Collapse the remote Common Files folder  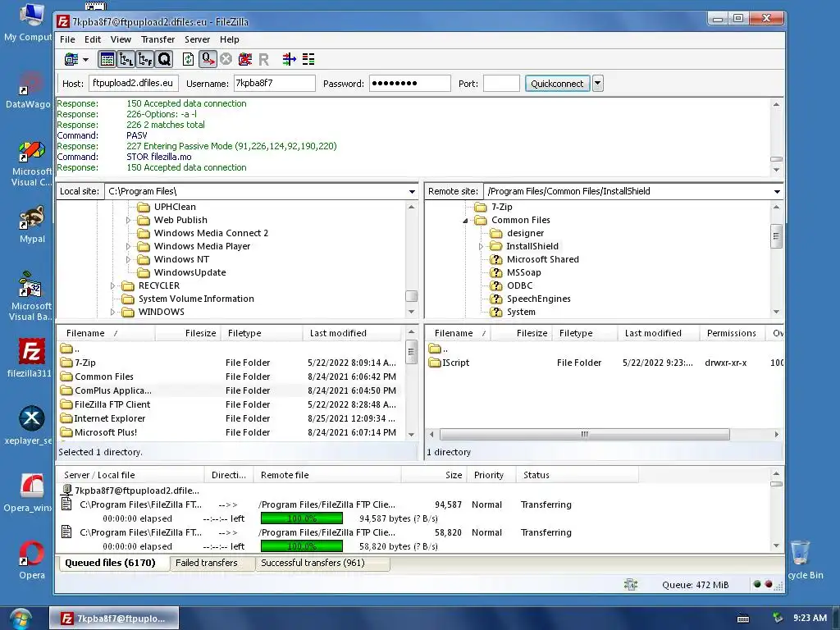tap(465, 221)
